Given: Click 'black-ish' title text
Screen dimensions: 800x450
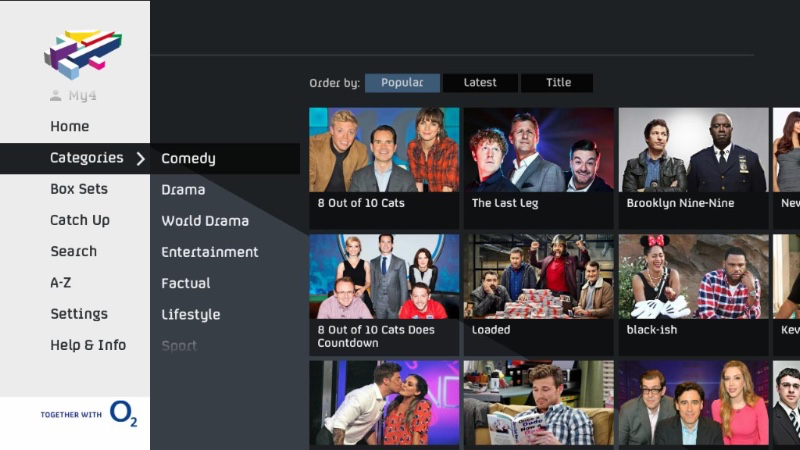Looking at the screenshot, I should 652,330.
